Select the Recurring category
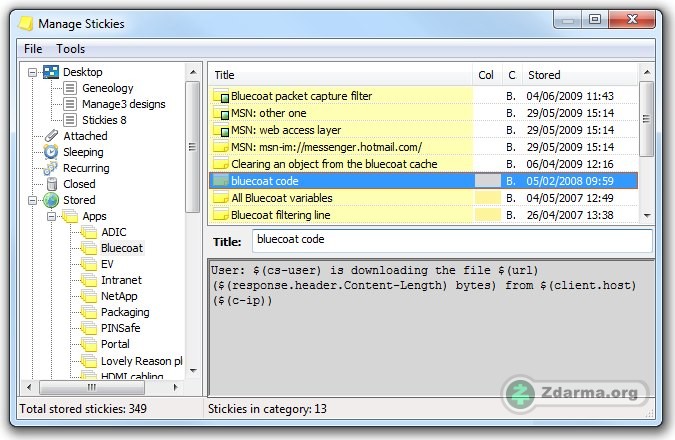 86,168
